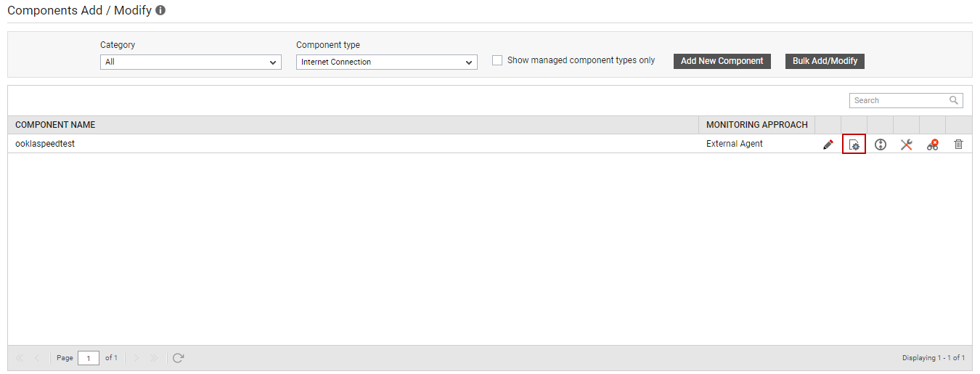The image size is (980, 374).
Task: Select the ooklaspeedtest component name
Action: 45,144
